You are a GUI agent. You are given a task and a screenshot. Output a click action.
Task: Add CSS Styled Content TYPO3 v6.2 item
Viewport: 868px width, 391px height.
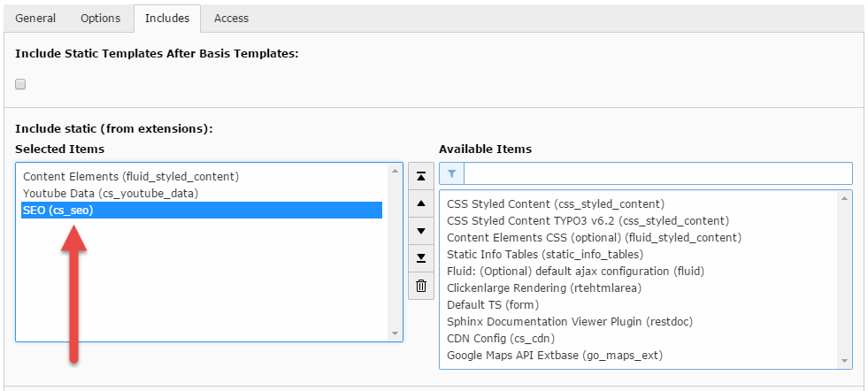(x=588, y=220)
